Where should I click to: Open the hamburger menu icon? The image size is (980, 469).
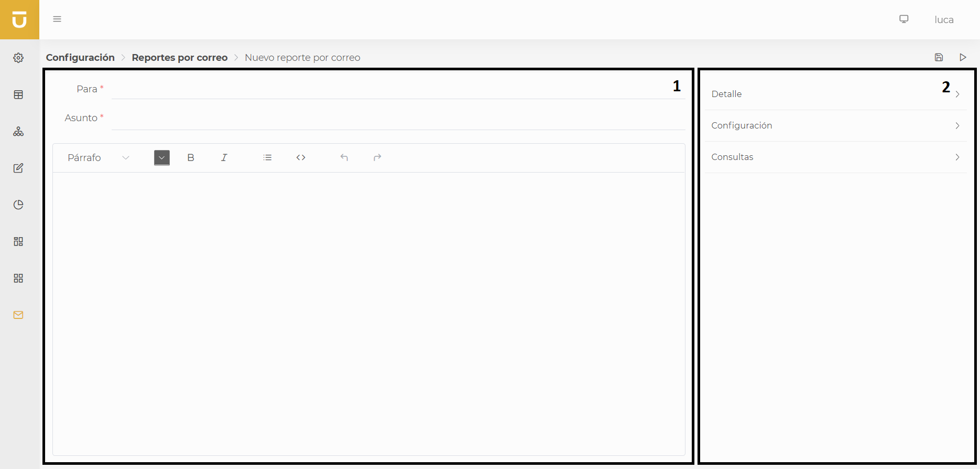[57, 19]
